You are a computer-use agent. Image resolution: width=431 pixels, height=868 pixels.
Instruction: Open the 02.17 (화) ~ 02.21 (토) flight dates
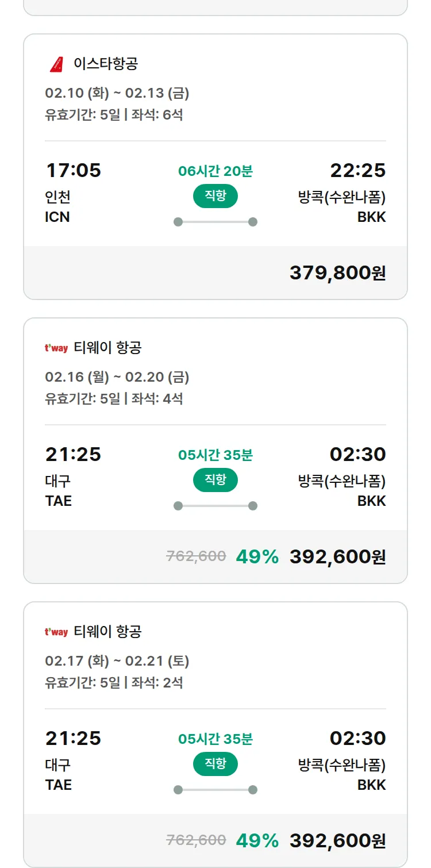pyautogui.click(x=117, y=661)
